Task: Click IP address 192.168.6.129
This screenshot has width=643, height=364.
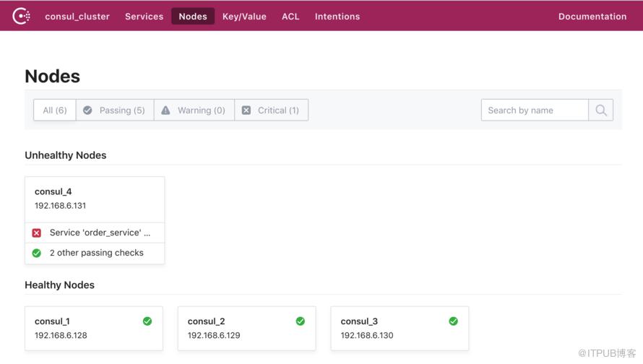Action: pyautogui.click(x=214, y=335)
